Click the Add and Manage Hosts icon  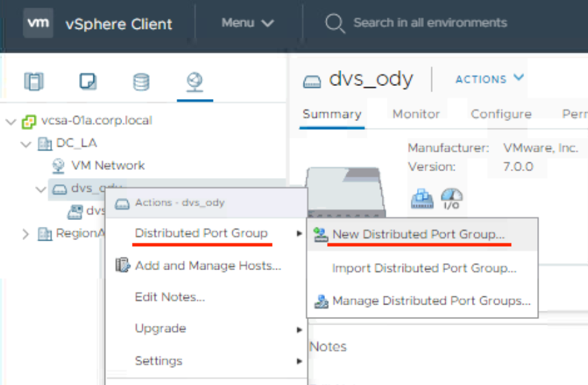[123, 265]
